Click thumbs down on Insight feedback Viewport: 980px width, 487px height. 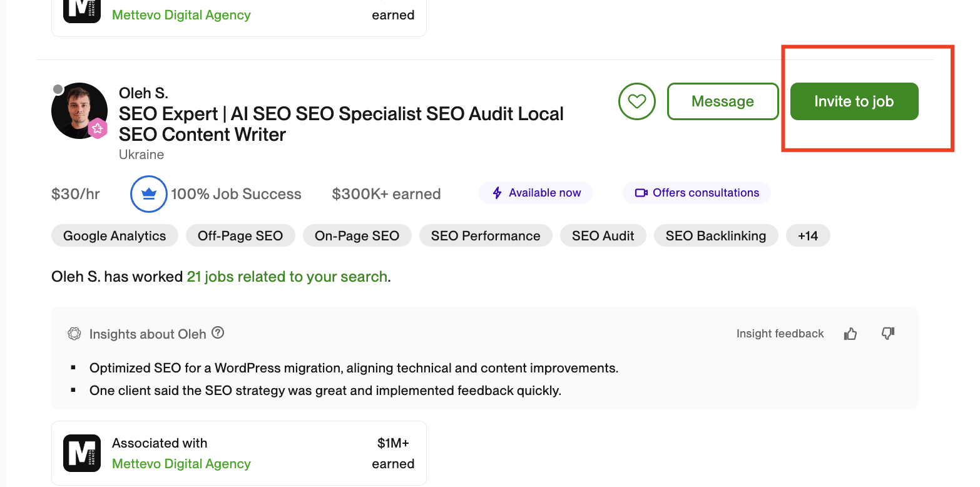(887, 334)
